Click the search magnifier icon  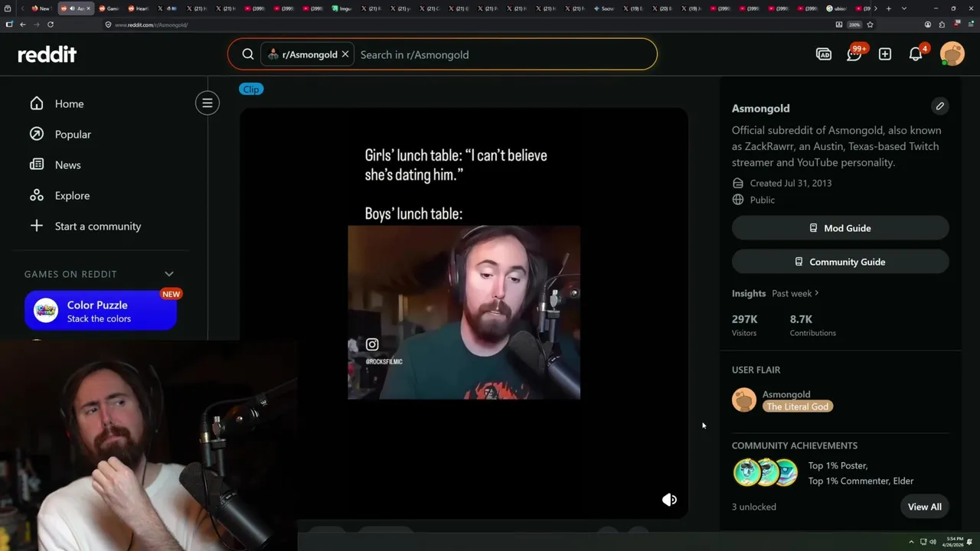(x=248, y=54)
